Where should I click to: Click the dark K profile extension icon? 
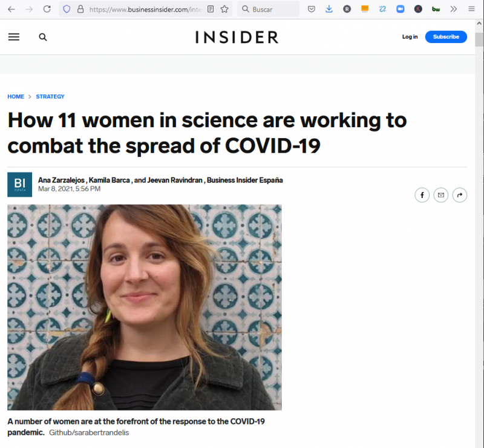point(418,9)
